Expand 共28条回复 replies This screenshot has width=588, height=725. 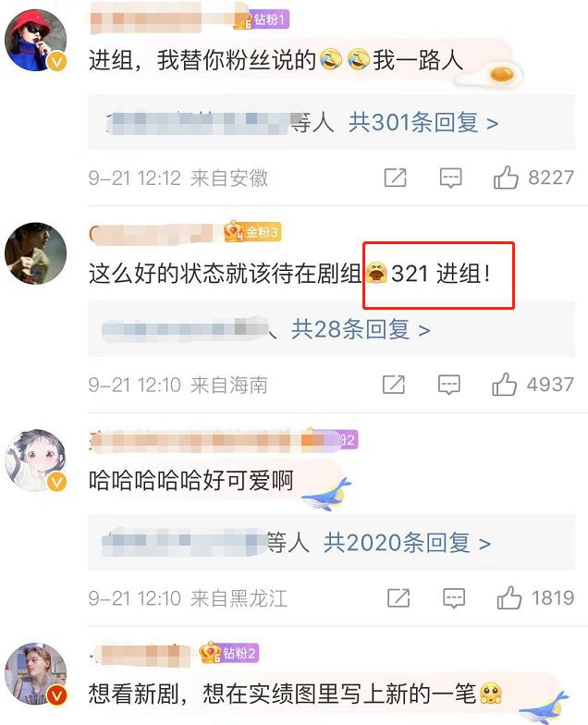coord(361,329)
